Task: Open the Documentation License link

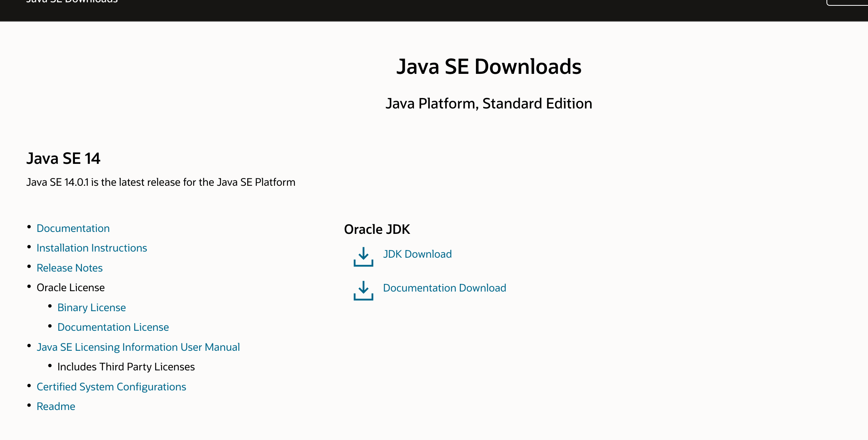Action: [113, 327]
